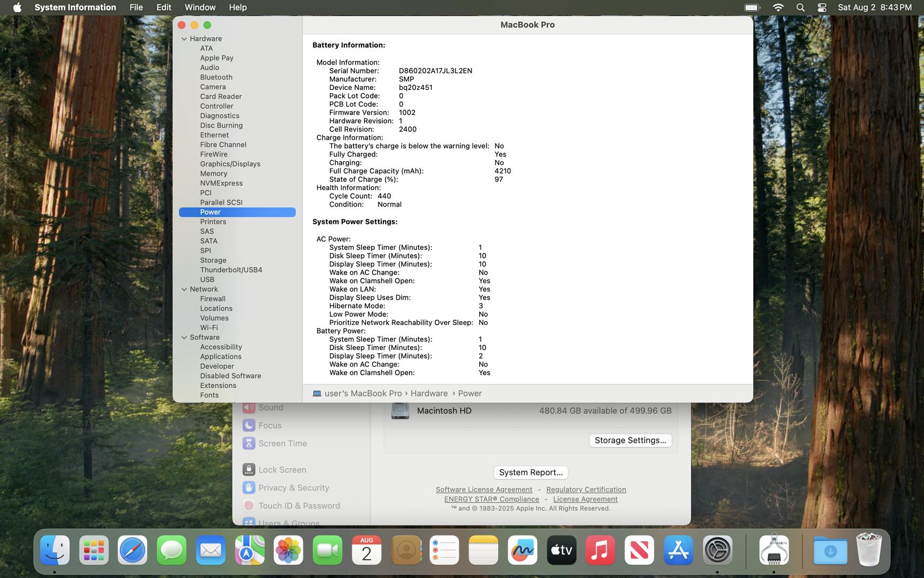Launch Safari from the dock
Screen dimensions: 924x578
point(133,550)
